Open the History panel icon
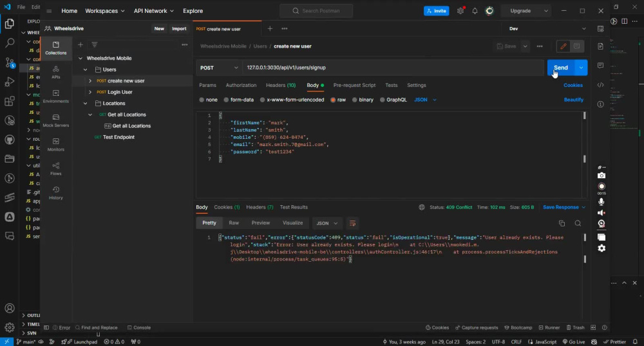The height and width of the screenshot is (346, 644). tap(56, 193)
